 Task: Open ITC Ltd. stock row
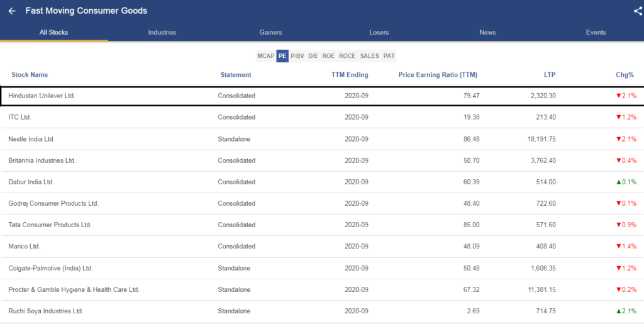[322, 117]
